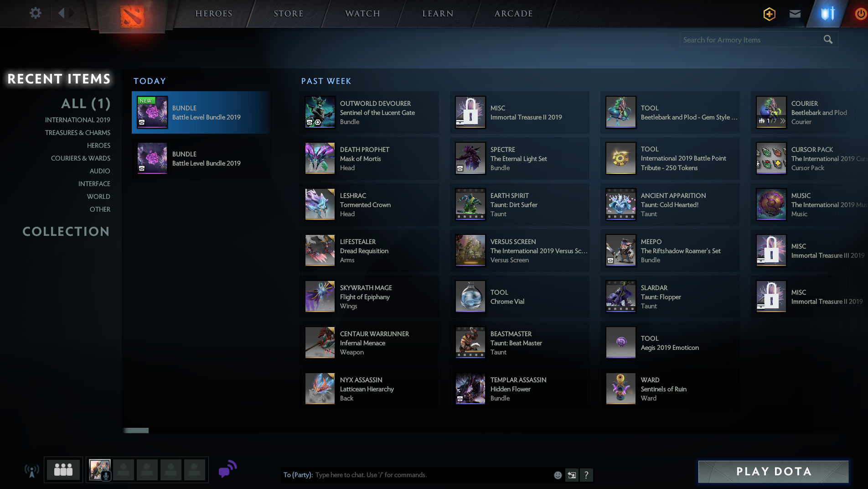Click the Dota 2 logo home button
Screen dimensions: 868x489
[132, 16]
